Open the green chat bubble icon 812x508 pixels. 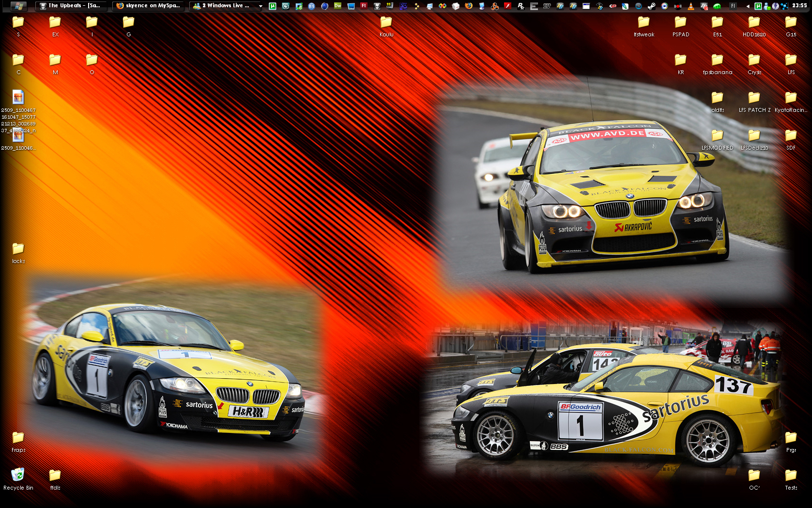717,6
